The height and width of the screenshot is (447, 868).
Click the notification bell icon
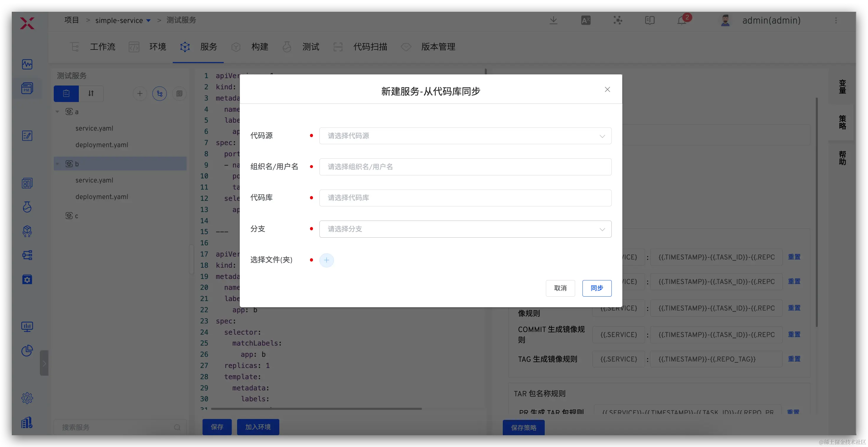(x=682, y=21)
